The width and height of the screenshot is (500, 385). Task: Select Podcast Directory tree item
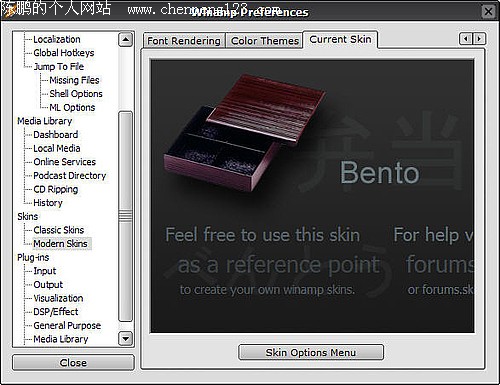click(70, 176)
